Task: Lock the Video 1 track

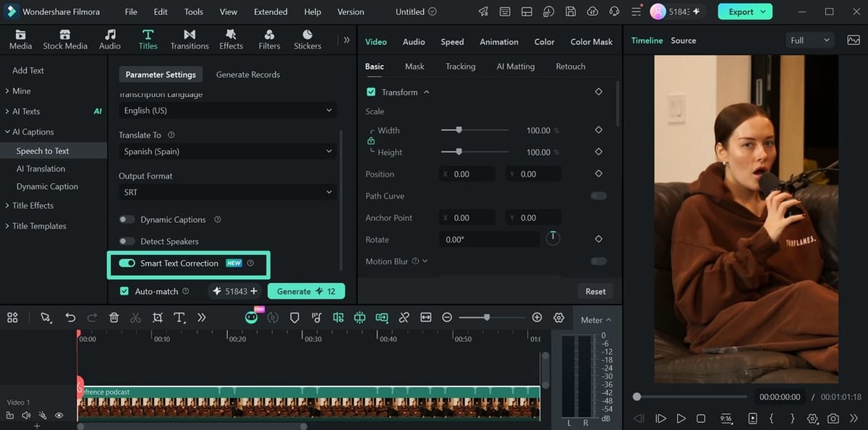Action: (x=10, y=416)
